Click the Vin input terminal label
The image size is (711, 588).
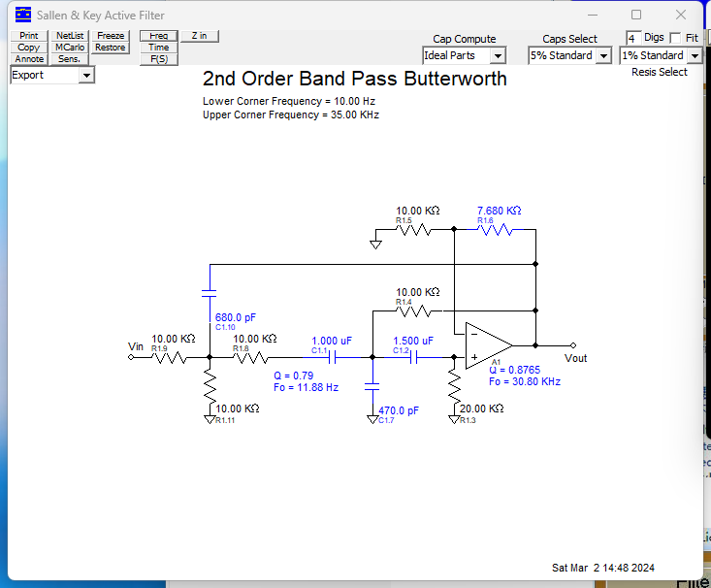pos(136,346)
